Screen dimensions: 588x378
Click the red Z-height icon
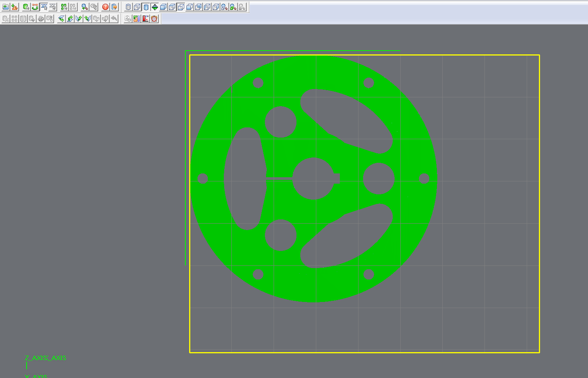tap(145, 19)
